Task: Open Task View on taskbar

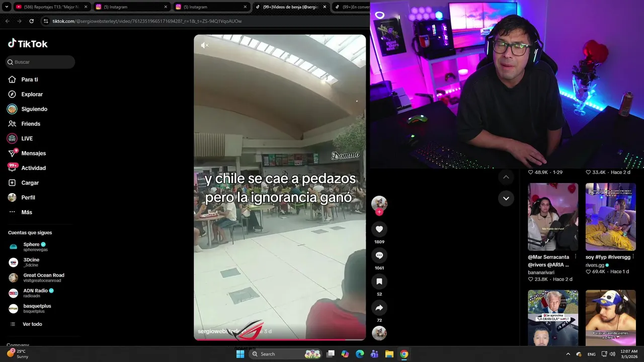Action: coord(331,354)
